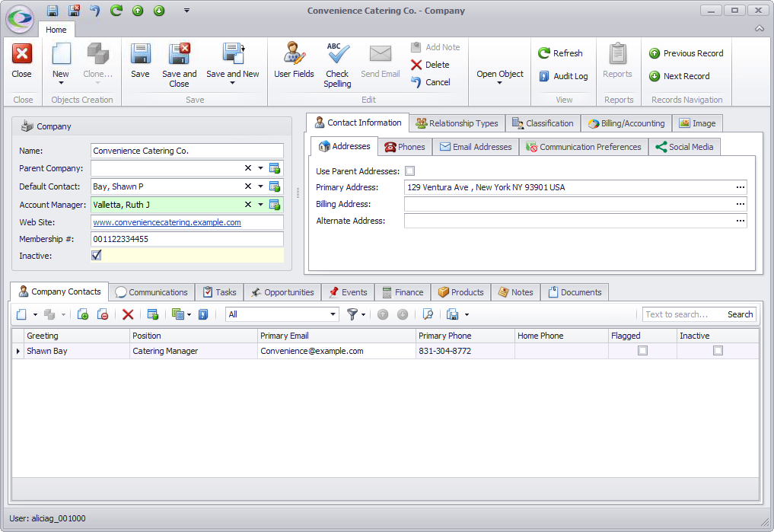The height and width of the screenshot is (532, 774).
Task: Click the quick access Cancel undo arrow
Action: click(95, 11)
